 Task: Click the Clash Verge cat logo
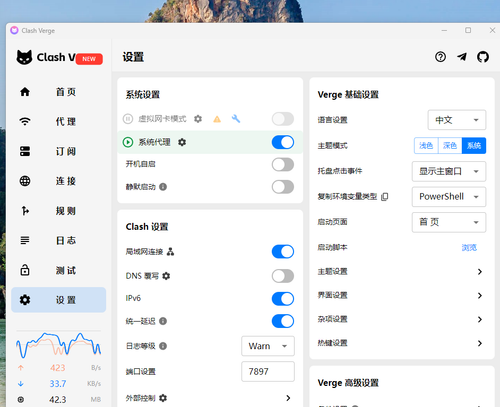[24, 57]
